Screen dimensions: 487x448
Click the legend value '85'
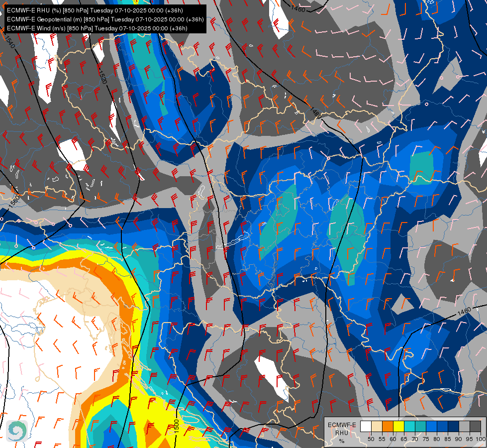(448, 440)
